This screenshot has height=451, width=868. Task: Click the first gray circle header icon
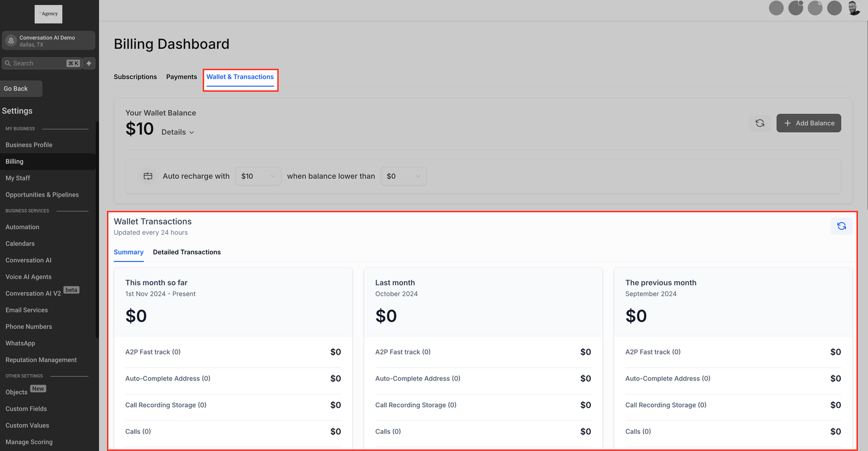click(776, 8)
